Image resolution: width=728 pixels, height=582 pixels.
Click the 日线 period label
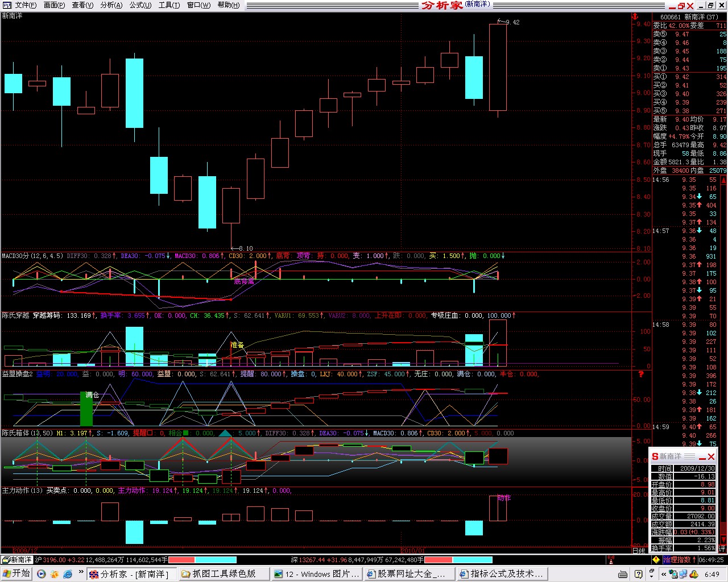click(639, 550)
